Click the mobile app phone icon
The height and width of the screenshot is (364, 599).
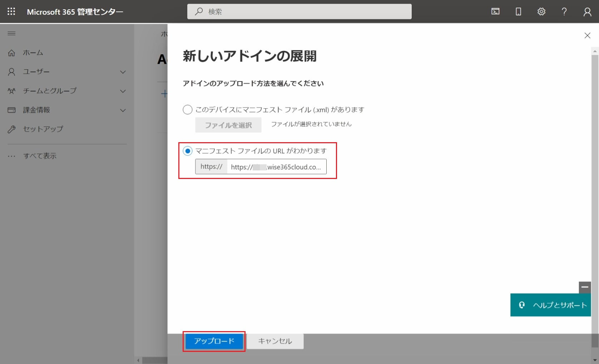[518, 11]
